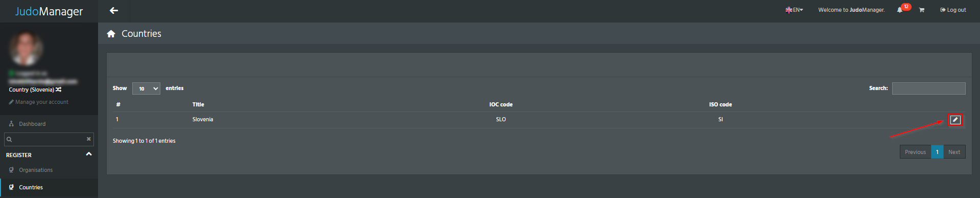Open the Show entries count dropdown

click(146, 89)
